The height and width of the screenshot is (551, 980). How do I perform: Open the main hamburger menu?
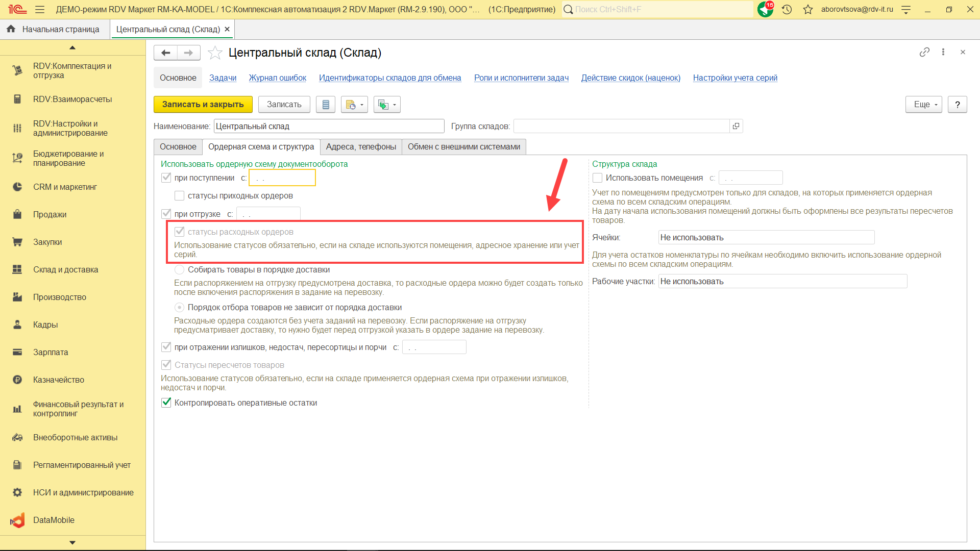pyautogui.click(x=40, y=9)
